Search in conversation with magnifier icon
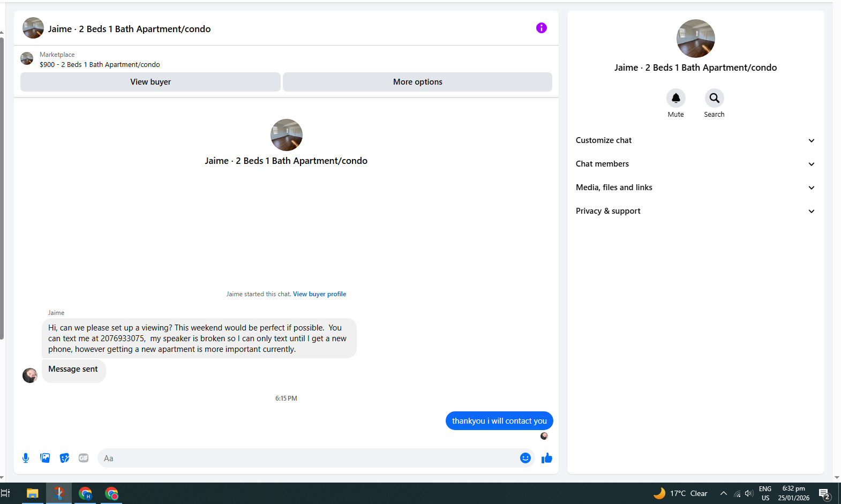Image resolution: width=841 pixels, height=504 pixels. point(715,98)
